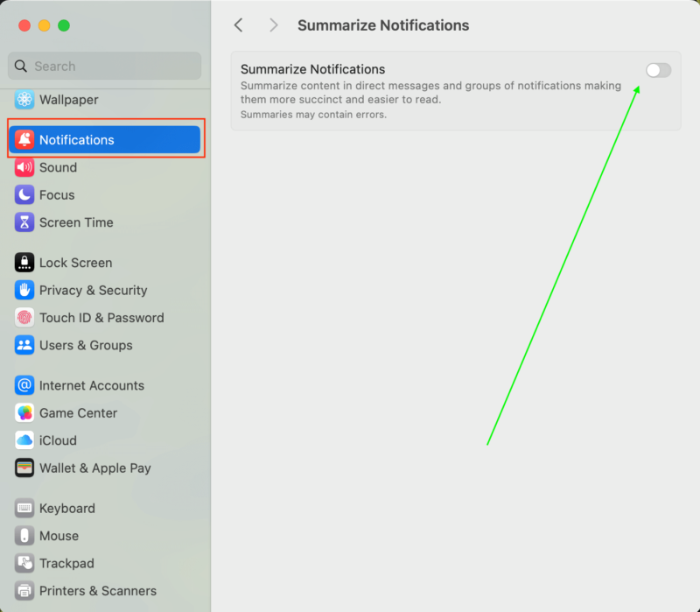Select Notifications in the sidebar
The width and height of the screenshot is (700, 612).
(104, 140)
